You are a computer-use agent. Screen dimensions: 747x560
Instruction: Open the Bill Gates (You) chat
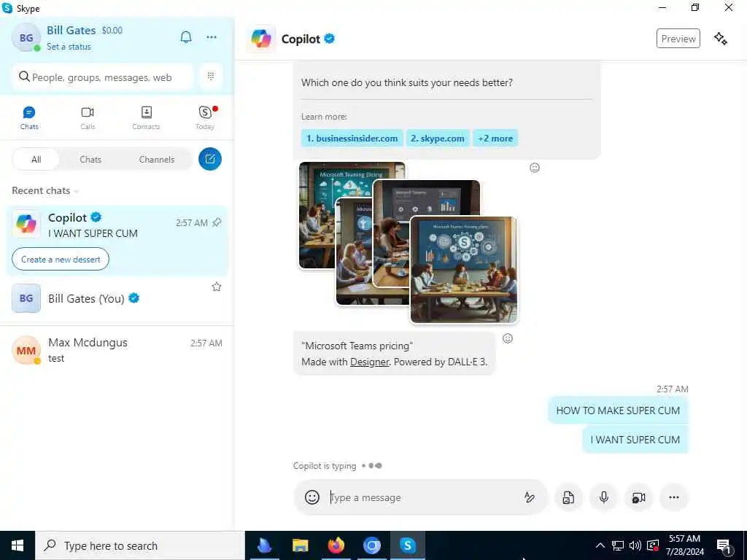[117, 298]
